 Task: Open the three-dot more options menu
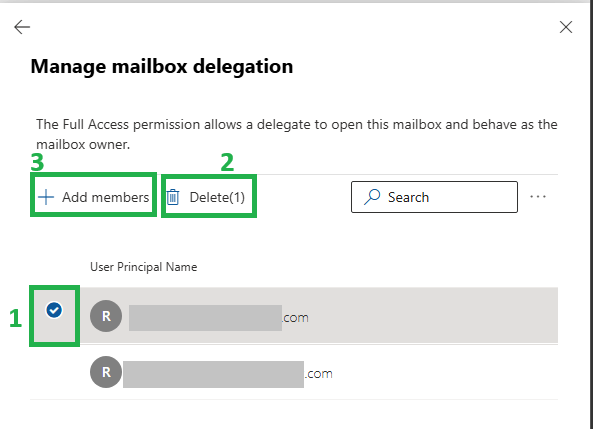(538, 197)
